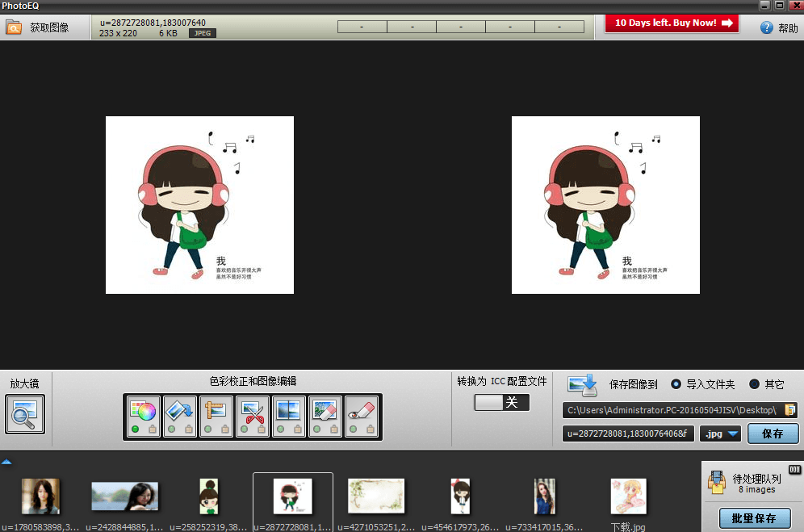This screenshot has height=532, width=804.
Task: Toggle green indicator under rotate tool
Action: [171, 429]
